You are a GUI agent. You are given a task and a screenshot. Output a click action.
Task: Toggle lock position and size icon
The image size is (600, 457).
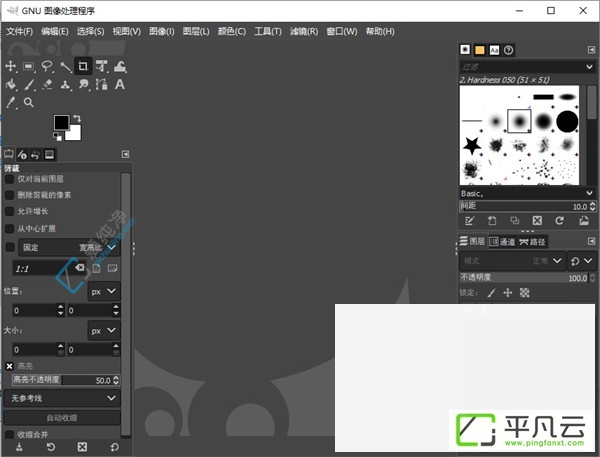coord(508,293)
